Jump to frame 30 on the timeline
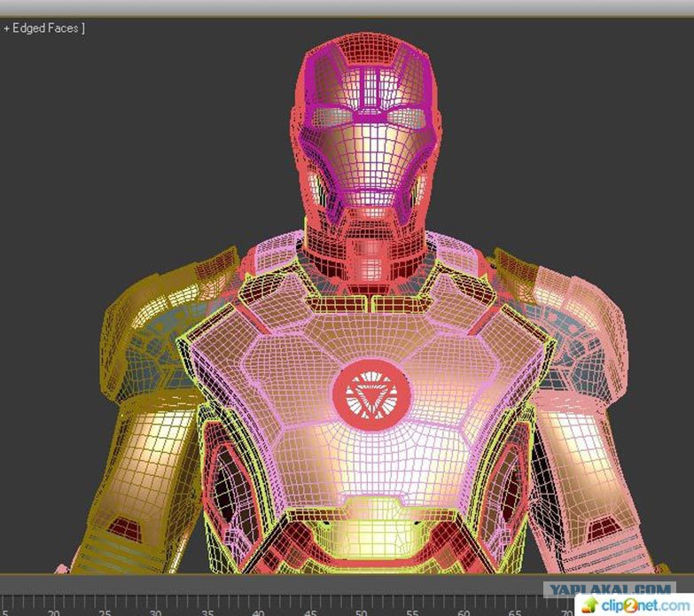694x616 pixels. 156,612
